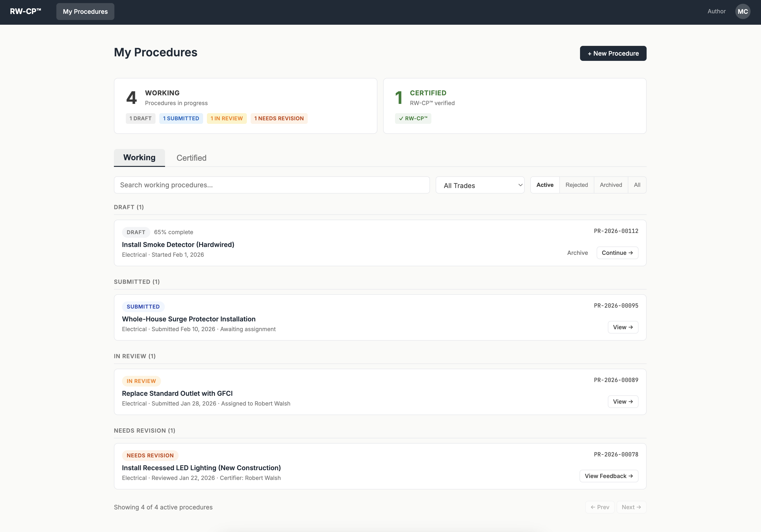View the Whole-House Surge Protector submission
Image resolution: width=761 pixels, height=532 pixels.
pyautogui.click(x=623, y=327)
